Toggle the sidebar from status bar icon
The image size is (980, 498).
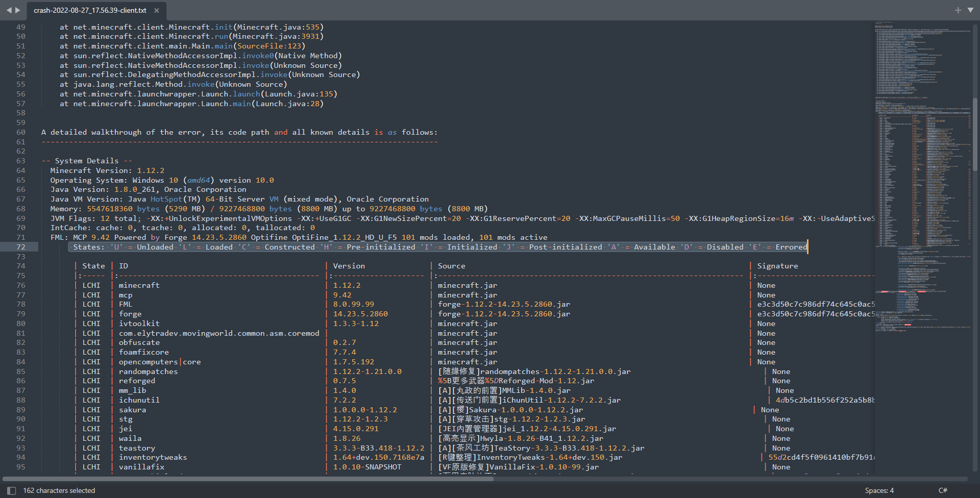11,490
